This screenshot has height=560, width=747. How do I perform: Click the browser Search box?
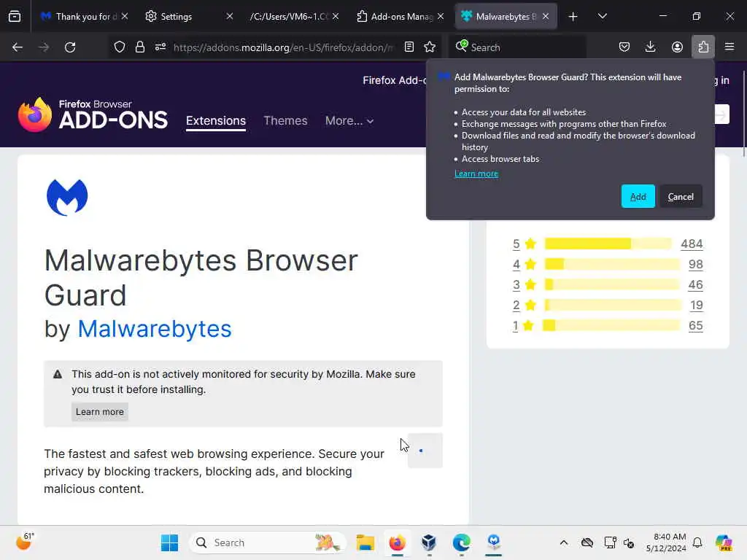(x=517, y=47)
